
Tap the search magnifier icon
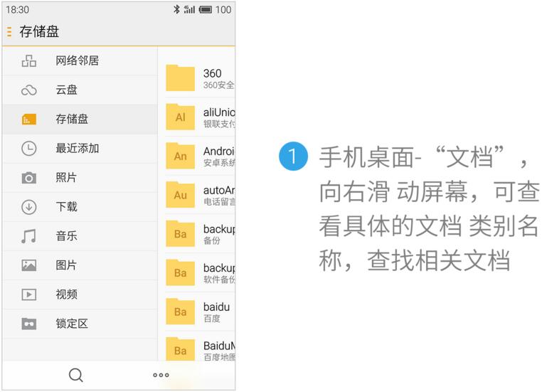[76, 375]
